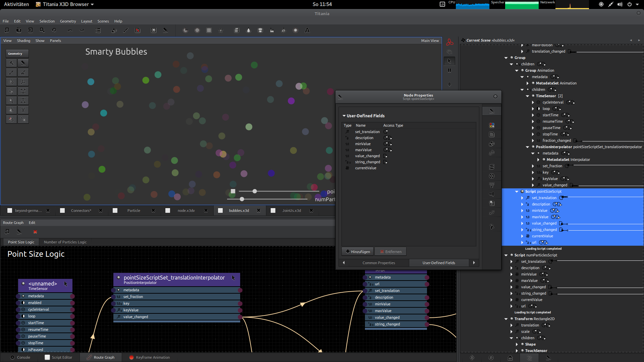Select the maxValue field row in table
Image resolution: width=644 pixels, height=362 pixels.
[x=363, y=150]
